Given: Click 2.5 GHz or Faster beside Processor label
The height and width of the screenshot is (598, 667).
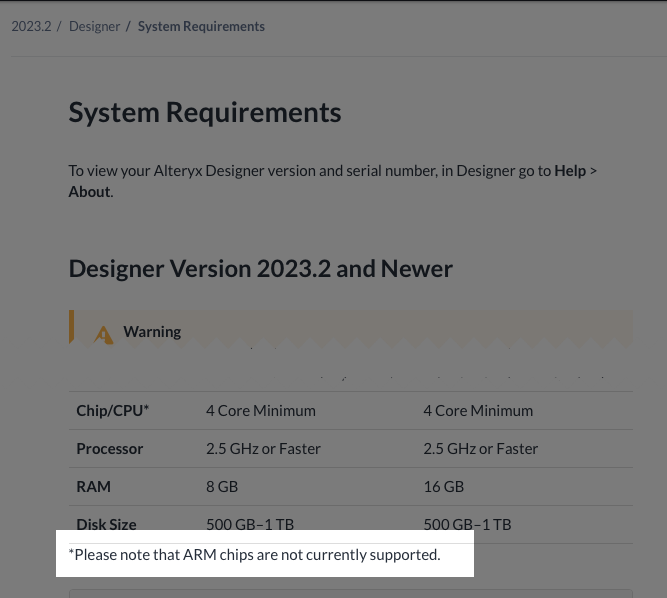Looking at the screenshot, I should [263, 448].
